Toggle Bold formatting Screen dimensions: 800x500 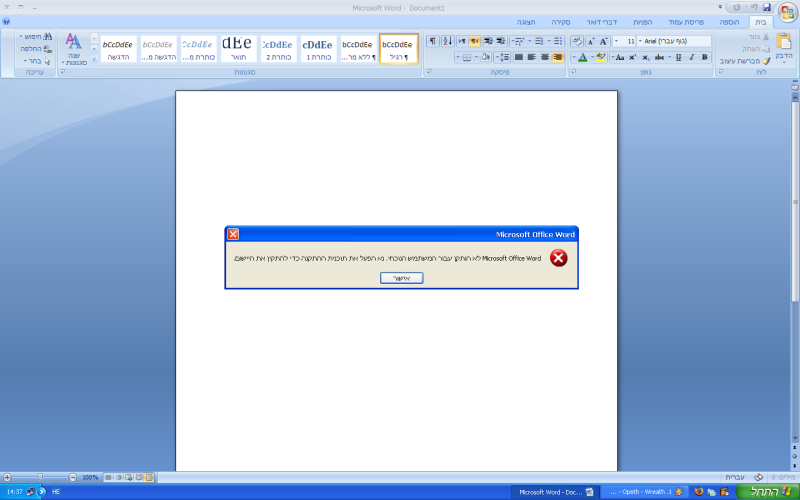tap(705, 57)
